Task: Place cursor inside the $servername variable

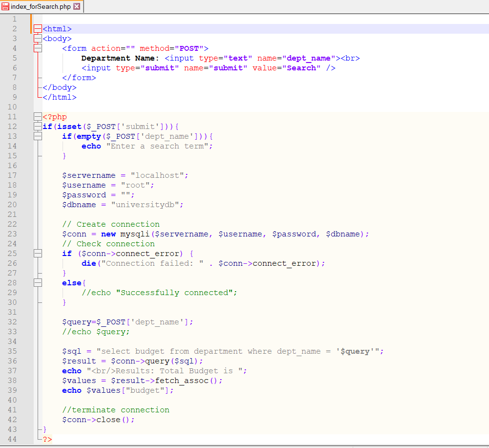Action: click(88, 175)
